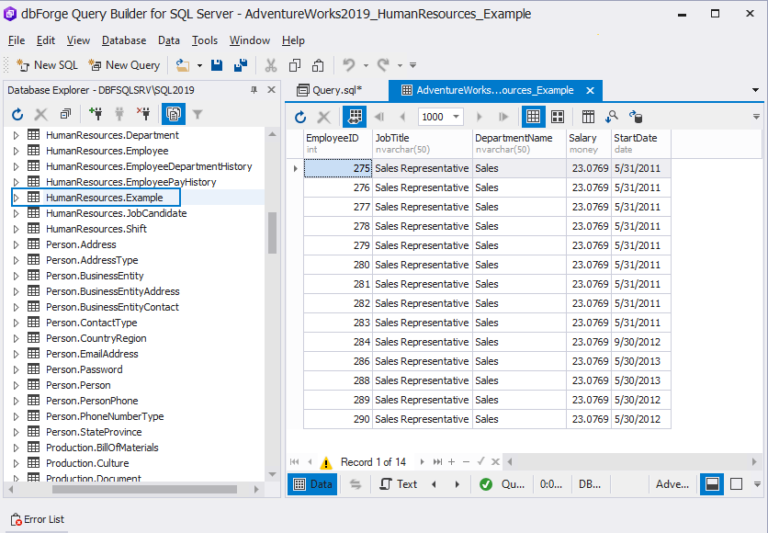Switch to the Query.sql tab
768x533 pixels.
330,90
